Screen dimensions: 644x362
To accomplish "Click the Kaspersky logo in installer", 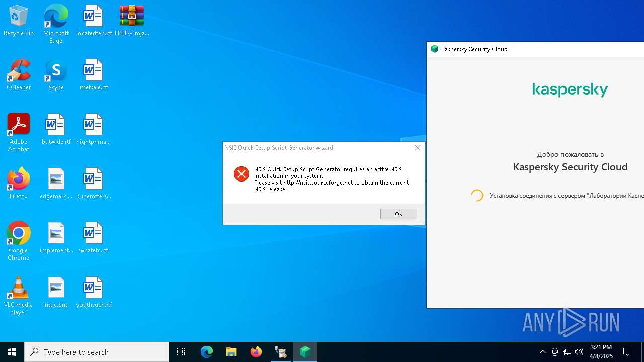I will click(x=570, y=90).
